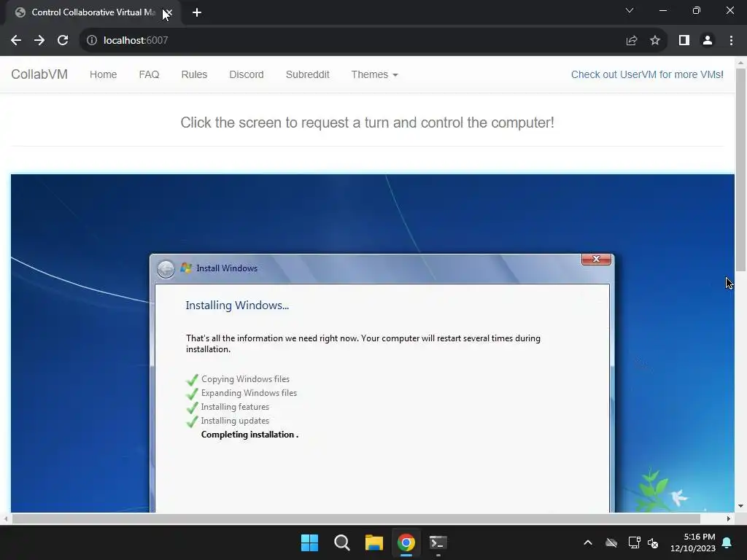Go to the Home page
Screen dimensions: 747x560
tap(104, 75)
